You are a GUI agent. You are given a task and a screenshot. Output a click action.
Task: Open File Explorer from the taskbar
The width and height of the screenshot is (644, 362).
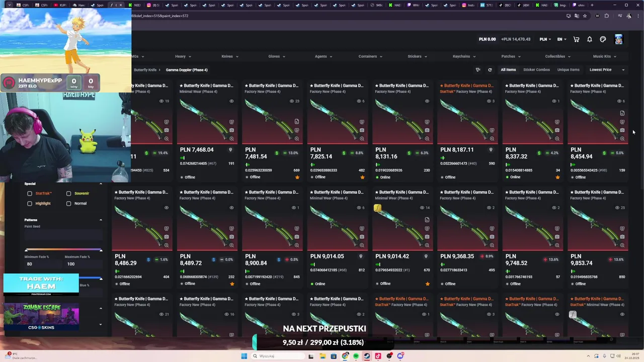click(x=322, y=356)
